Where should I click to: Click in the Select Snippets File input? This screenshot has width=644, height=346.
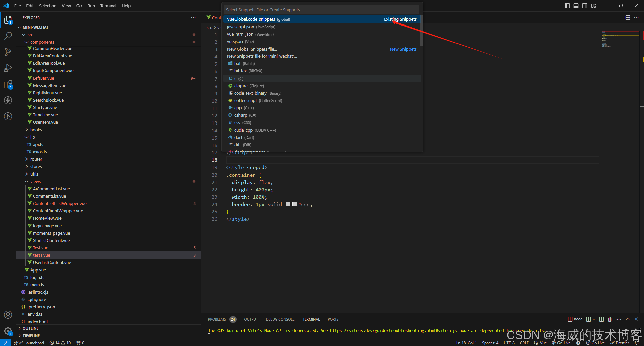tap(321, 10)
